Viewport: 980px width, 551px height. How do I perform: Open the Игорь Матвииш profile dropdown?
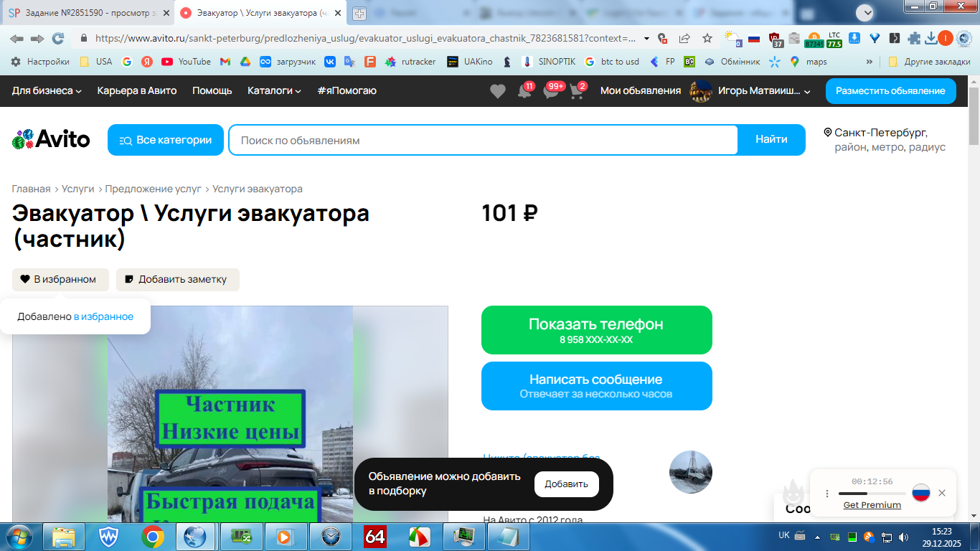(x=750, y=91)
